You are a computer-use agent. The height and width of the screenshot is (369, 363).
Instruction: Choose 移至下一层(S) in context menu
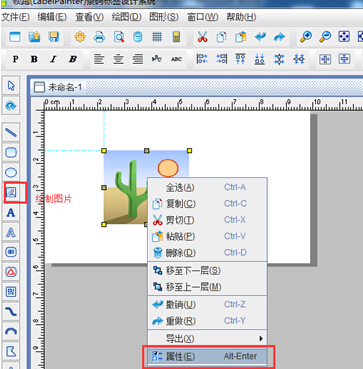(207, 270)
